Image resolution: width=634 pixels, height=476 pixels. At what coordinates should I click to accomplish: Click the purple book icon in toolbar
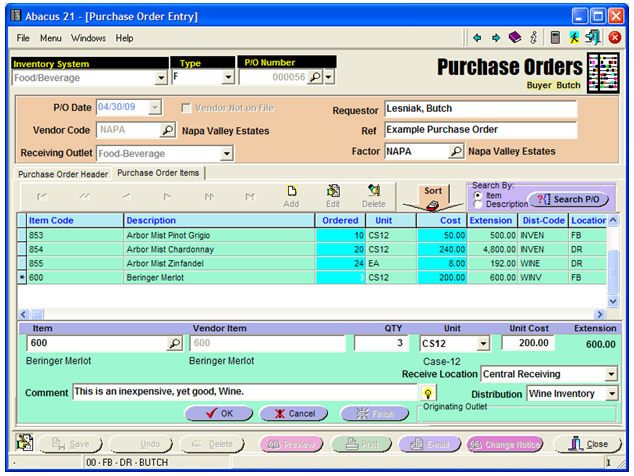(515, 38)
